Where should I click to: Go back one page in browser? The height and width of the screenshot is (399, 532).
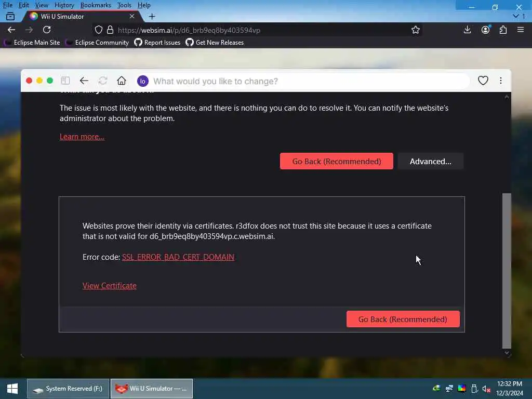(x=11, y=30)
